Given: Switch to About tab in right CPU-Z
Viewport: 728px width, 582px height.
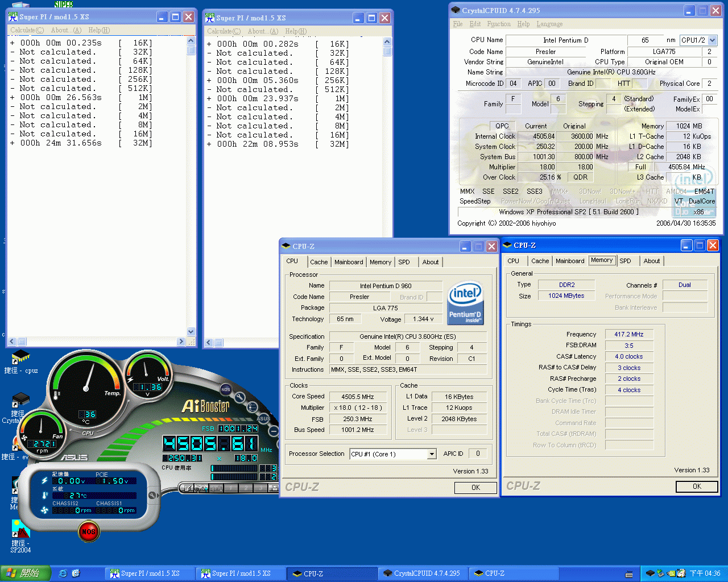Looking at the screenshot, I should (652, 261).
